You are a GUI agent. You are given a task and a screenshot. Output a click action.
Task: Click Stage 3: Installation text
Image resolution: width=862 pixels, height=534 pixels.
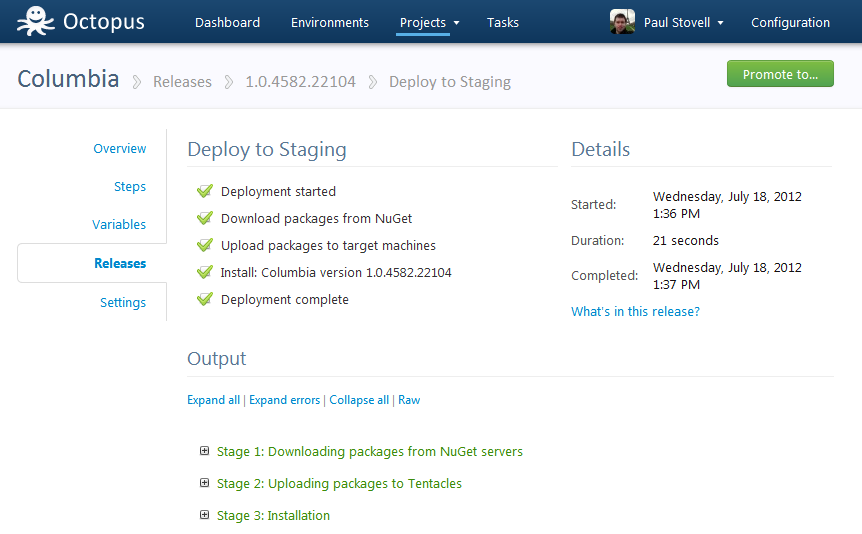point(273,515)
